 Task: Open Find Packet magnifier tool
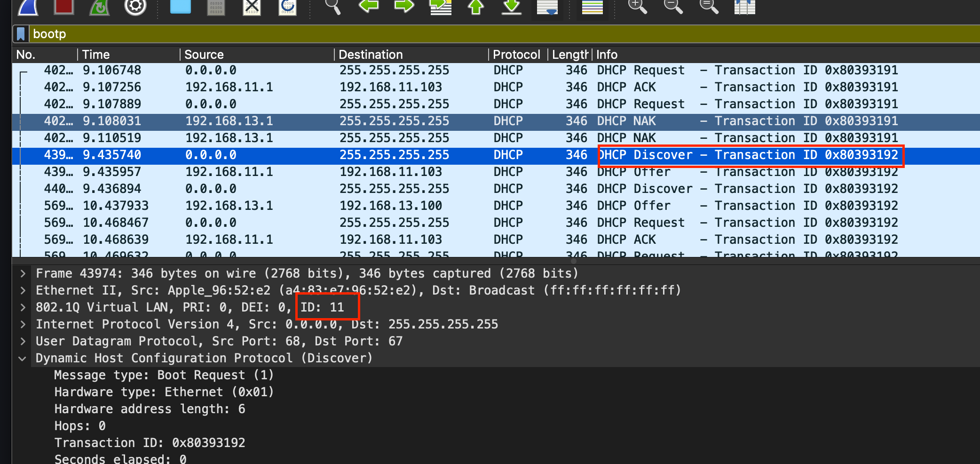[332, 7]
